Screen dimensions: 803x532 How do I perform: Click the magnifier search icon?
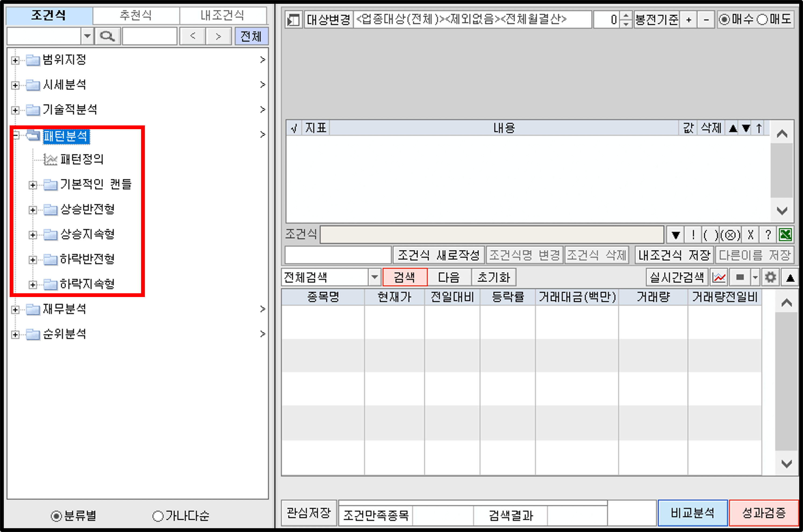click(107, 36)
